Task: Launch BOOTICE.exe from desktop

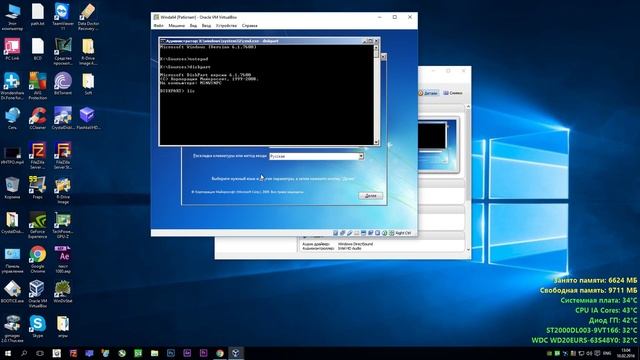Action: coord(12,291)
